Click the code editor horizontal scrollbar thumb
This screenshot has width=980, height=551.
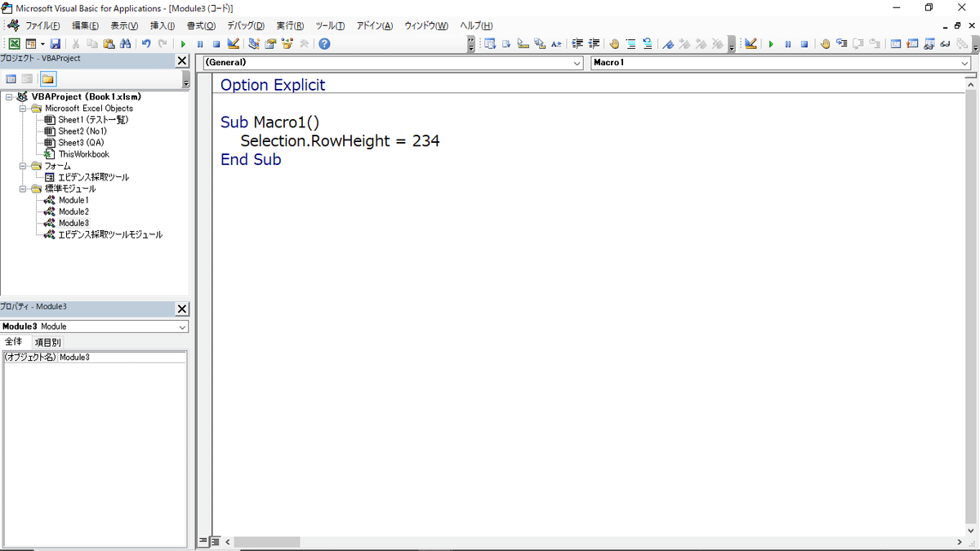267,542
